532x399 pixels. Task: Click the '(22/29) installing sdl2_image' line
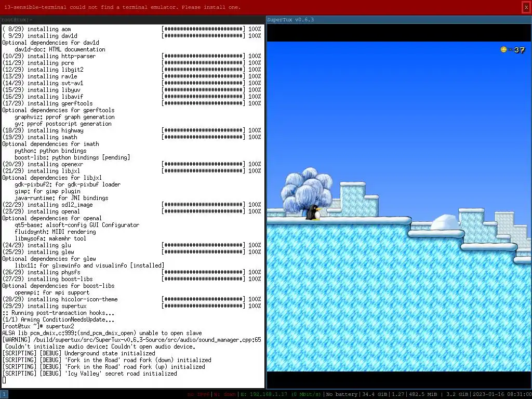[47, 205]
